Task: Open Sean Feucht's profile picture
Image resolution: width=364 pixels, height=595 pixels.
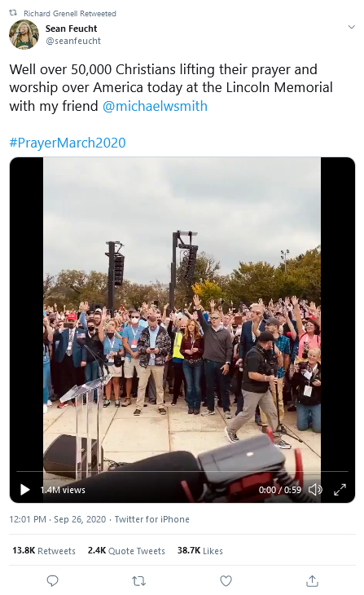Action: pyautogui.click(x=24, y=34)
